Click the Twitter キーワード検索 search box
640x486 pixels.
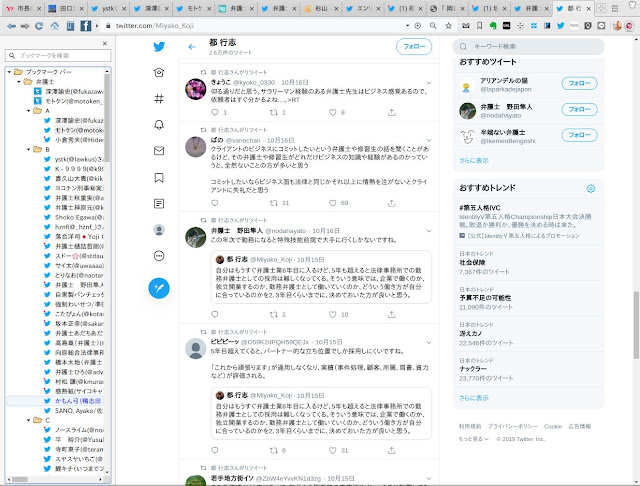click(529, 47)
